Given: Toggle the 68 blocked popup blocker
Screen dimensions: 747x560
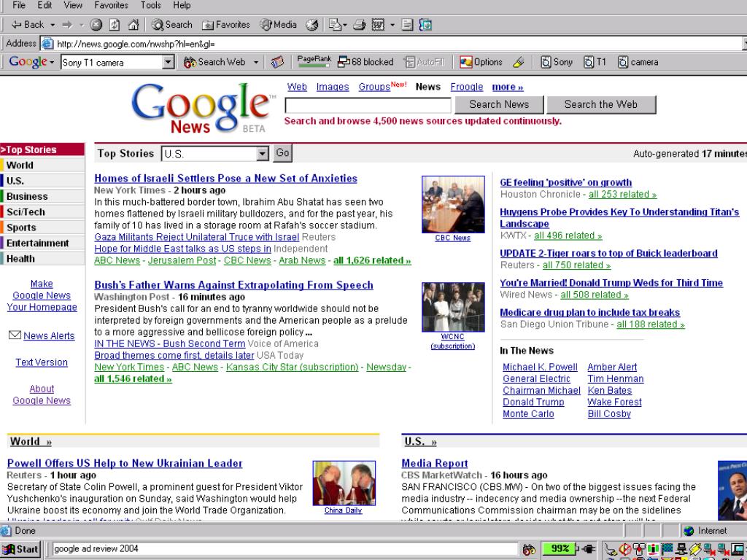Looking at the screenshot, I should (x=365, y=62).
